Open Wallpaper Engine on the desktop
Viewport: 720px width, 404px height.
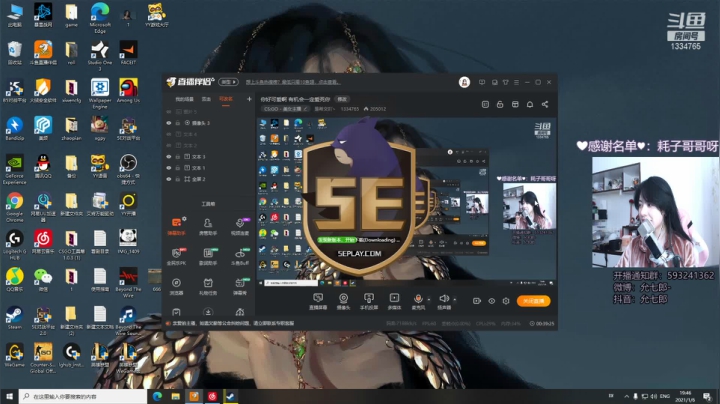point(100,93)
